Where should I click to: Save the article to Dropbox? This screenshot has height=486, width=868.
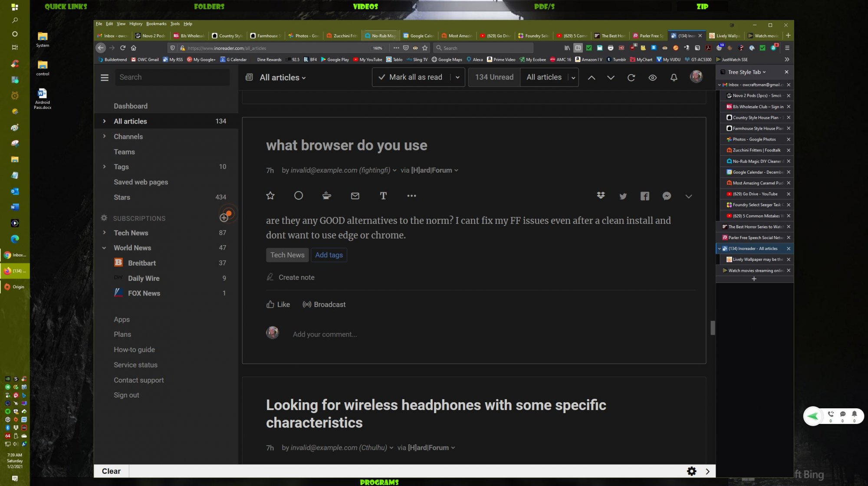pyautogui.click(x=601, y=196)
